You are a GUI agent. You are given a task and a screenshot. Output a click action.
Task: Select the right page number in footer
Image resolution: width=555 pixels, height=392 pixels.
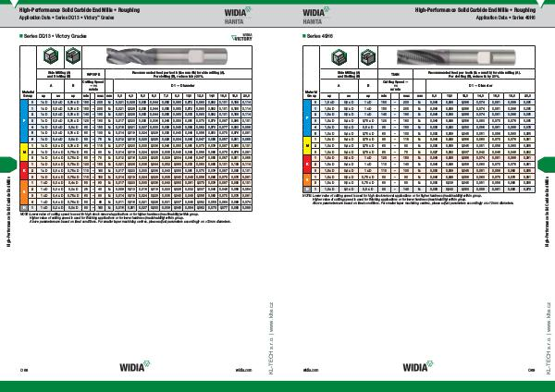pos(531,370)
